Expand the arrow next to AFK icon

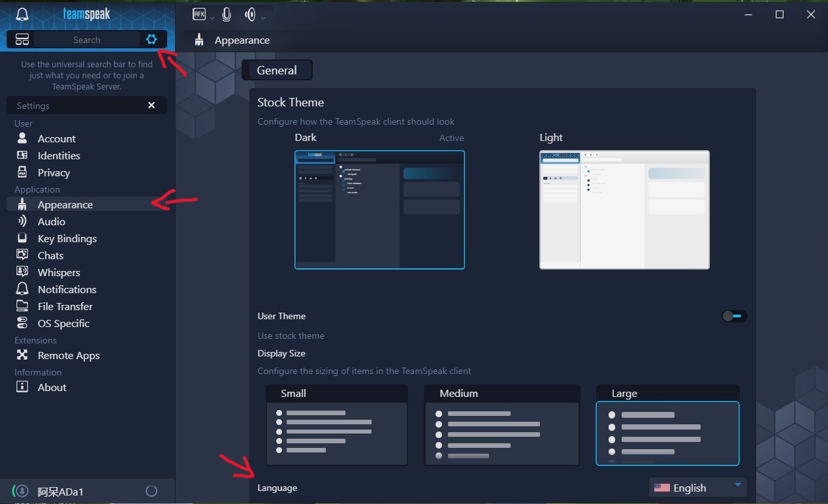pos(212,18)
